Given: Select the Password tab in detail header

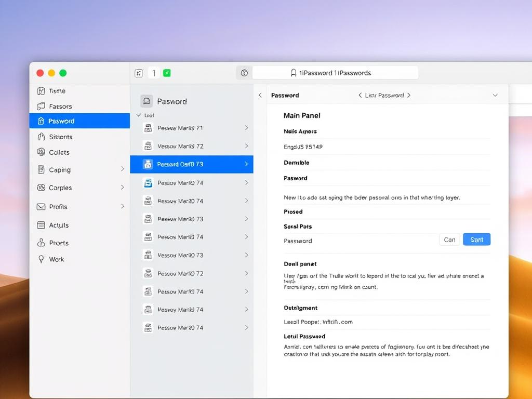Looking at the screenshot, I should point(285,96).
